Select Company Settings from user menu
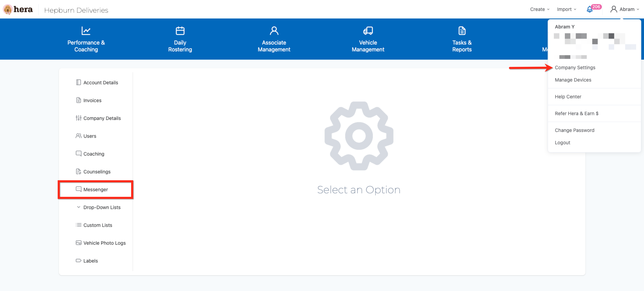 point(575,68)
